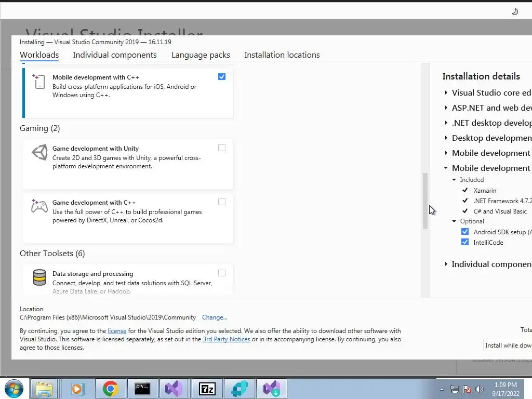The width and height of the screenshot is (532, 399).
Task: Click the Unity cube logo icon
Action: point(39,152)
